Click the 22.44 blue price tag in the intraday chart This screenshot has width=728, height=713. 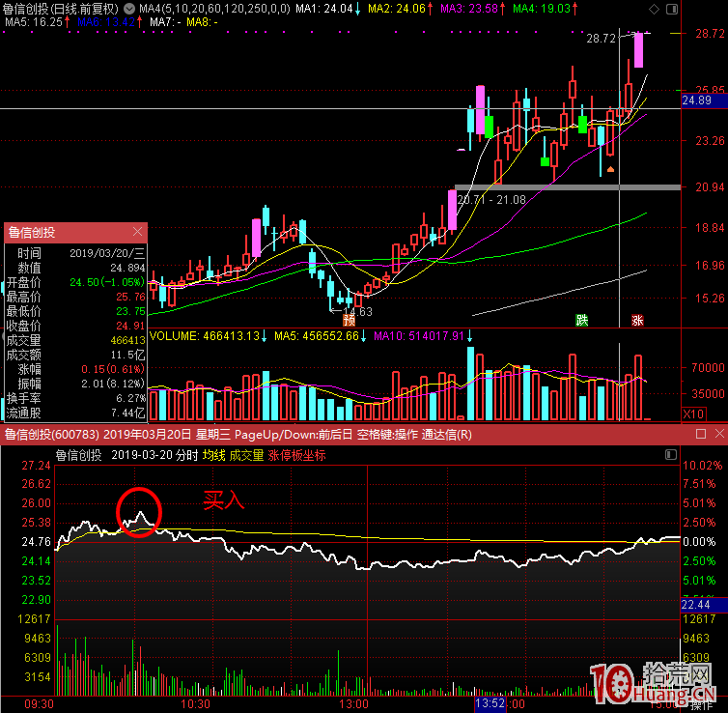[704, 604]
